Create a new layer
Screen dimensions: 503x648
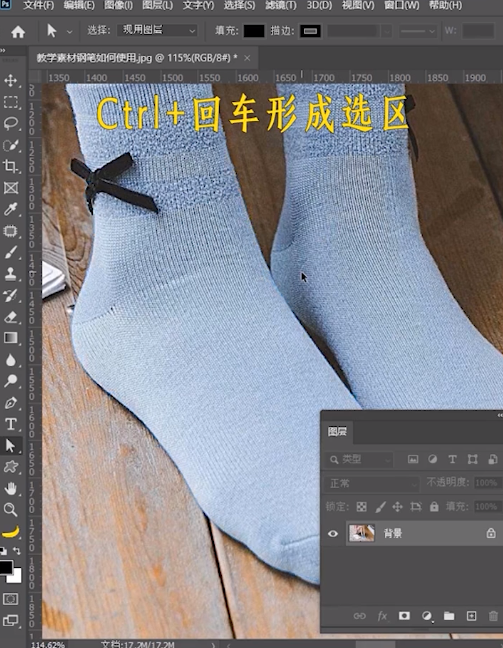(472, 616)
